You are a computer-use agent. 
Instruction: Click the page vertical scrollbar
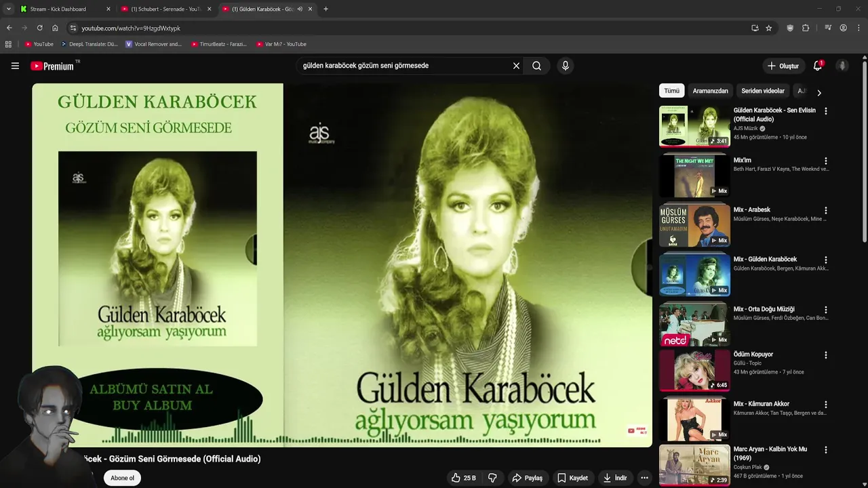865,152
